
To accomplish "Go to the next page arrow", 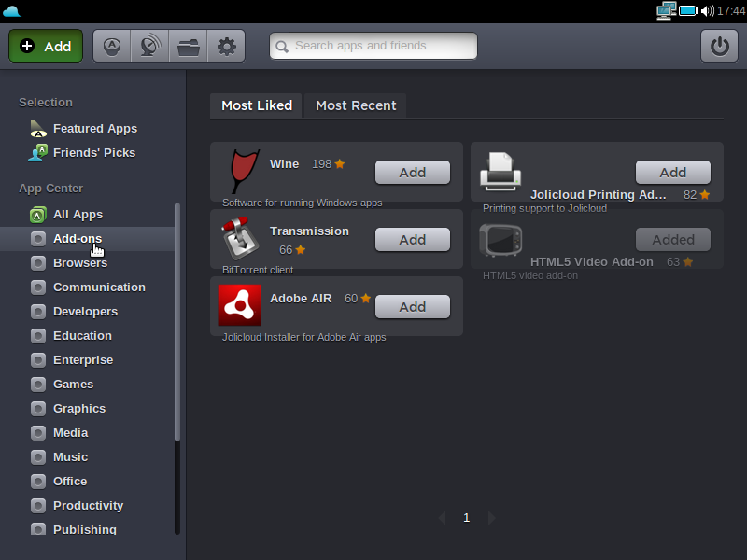I will pos(491,518).
